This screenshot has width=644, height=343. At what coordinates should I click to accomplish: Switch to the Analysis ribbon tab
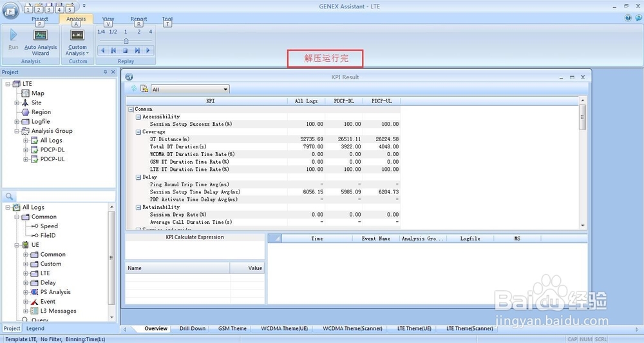point(76,19)
